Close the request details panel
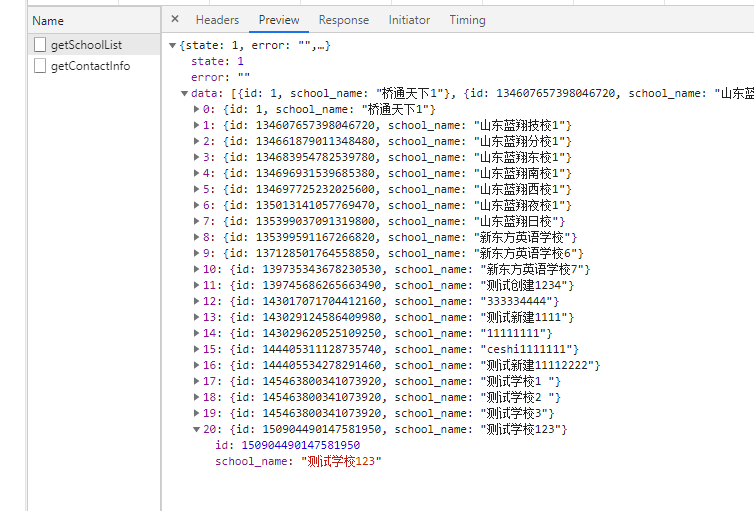 click(175, 19)
